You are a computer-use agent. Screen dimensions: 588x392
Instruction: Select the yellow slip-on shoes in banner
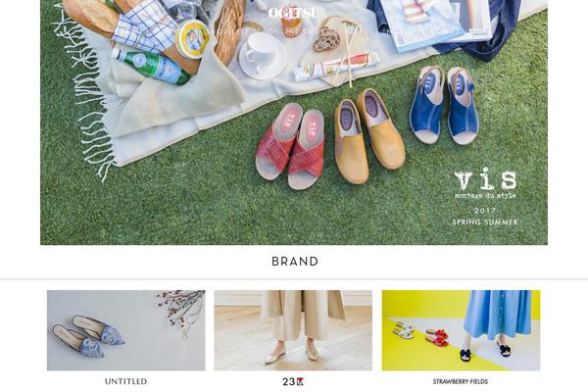(368, 136)
